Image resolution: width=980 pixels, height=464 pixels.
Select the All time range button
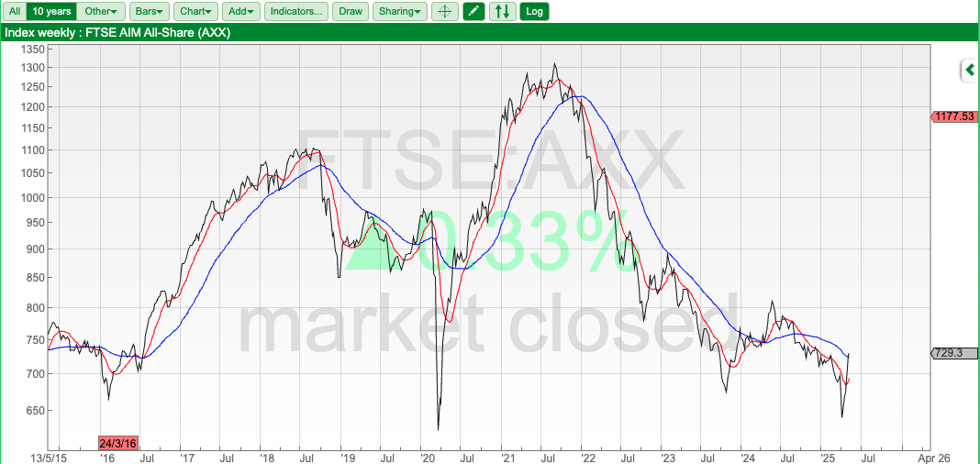15,11
